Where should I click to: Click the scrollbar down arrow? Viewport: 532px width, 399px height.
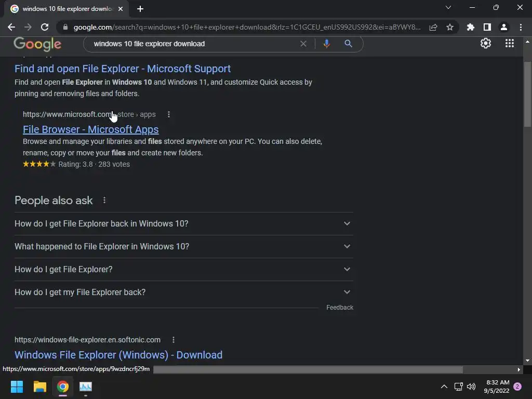527,361
